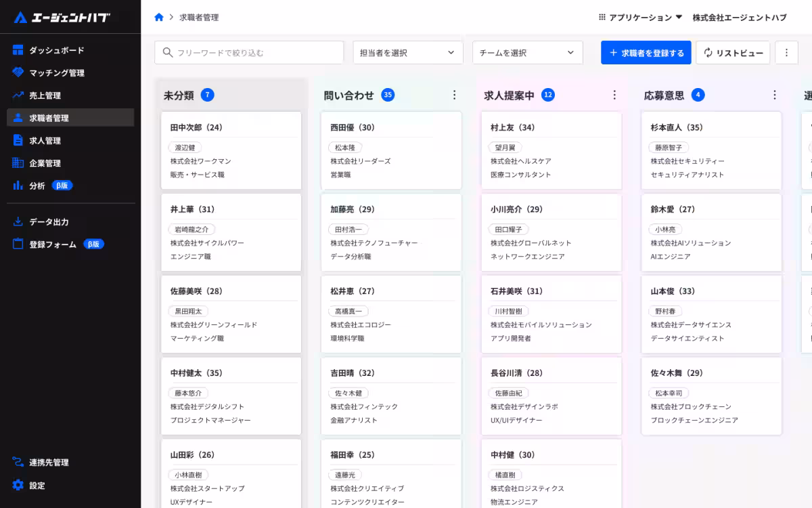Open the チームを選択 dropdown
The height and width of the screenshot is (508, 812).
click(527, 52)
